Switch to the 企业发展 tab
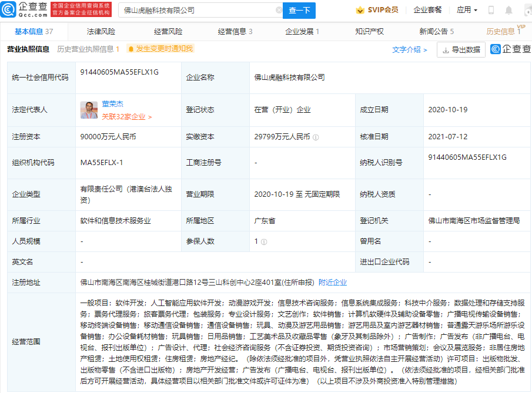The width and height of the screenshot is (532, 393). pyautogui.click(x=302, y=32)
